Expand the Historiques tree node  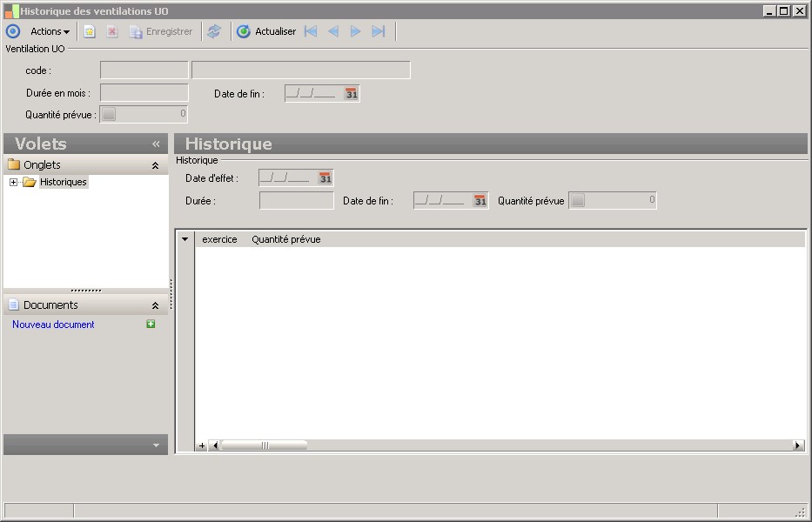(x=13, y=182)
